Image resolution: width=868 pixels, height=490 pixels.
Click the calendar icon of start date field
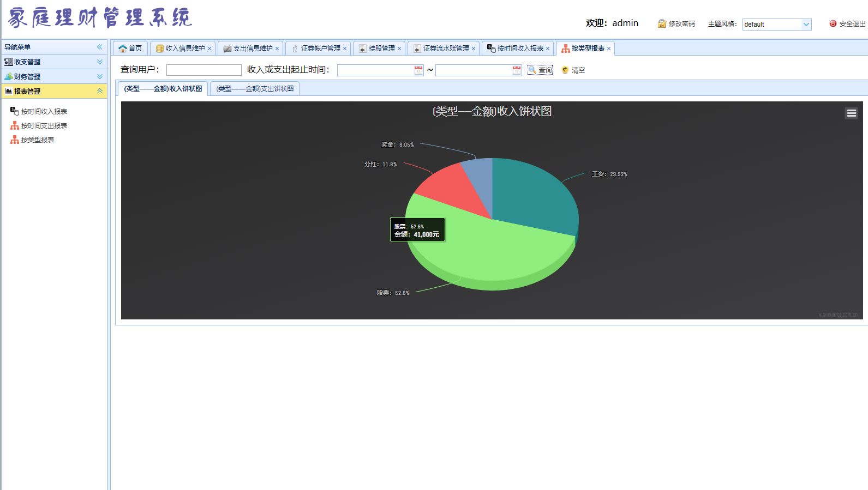(x=418, y=70)
